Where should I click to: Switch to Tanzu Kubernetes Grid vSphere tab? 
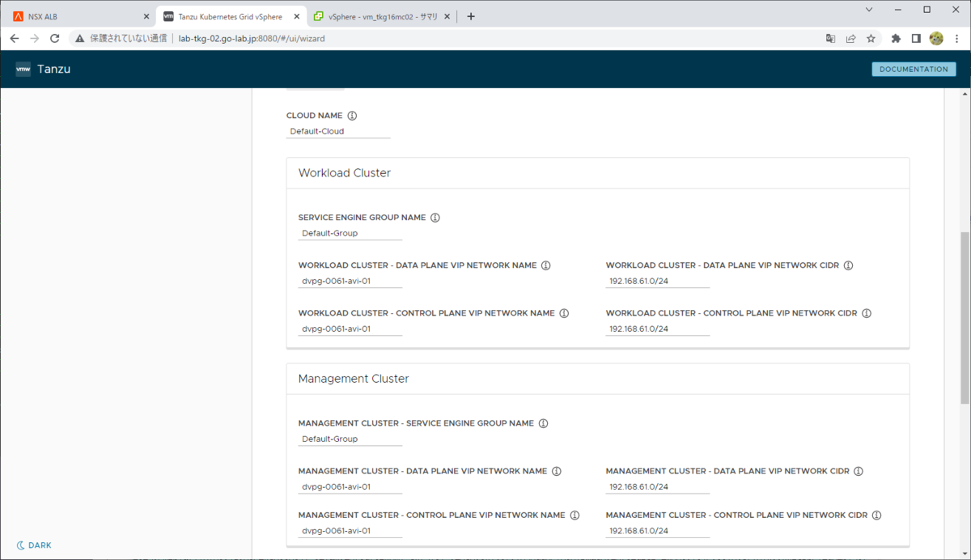pyautogui.click(x=233, y=16)
